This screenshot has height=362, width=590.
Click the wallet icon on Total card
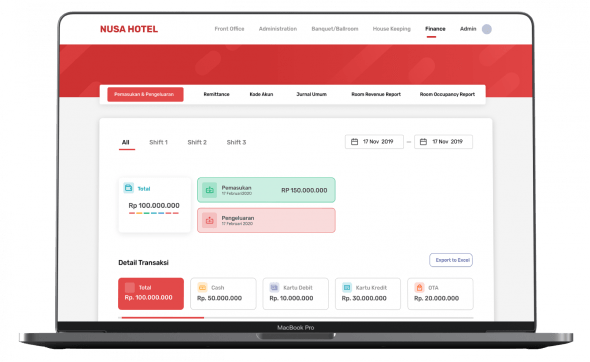[129, 188]
